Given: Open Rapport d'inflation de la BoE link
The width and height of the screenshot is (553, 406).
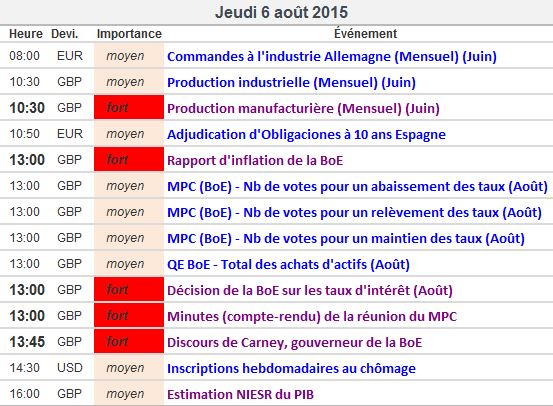Looking at the screenshot, I should (255, 160).
